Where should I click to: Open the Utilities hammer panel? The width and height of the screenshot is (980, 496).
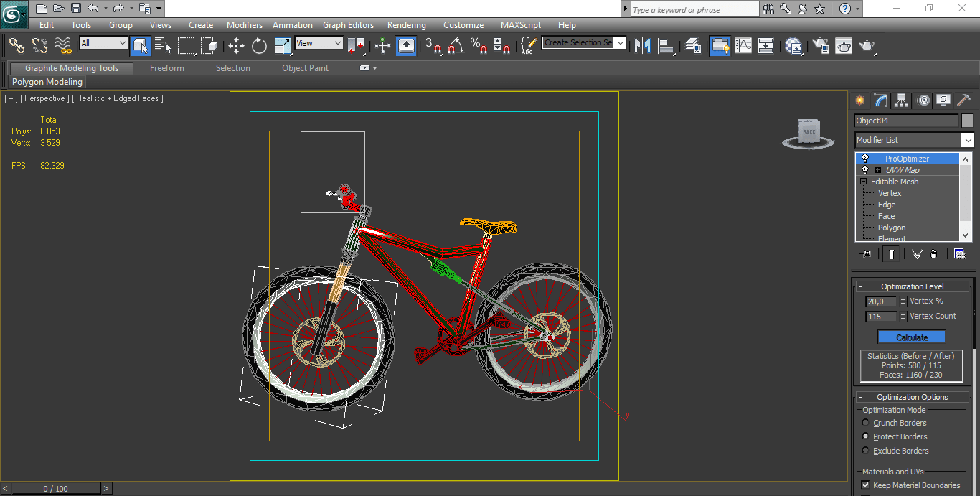pos(963,100)
